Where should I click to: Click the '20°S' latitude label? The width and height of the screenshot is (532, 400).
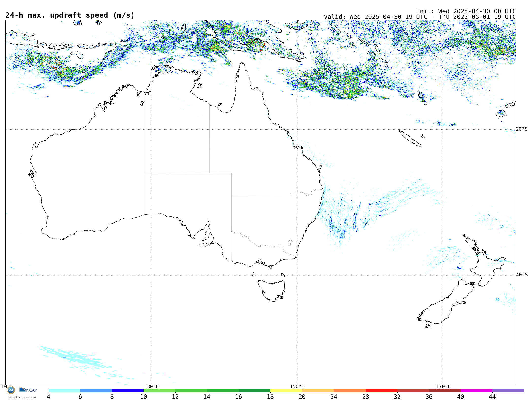coord(522,129)
